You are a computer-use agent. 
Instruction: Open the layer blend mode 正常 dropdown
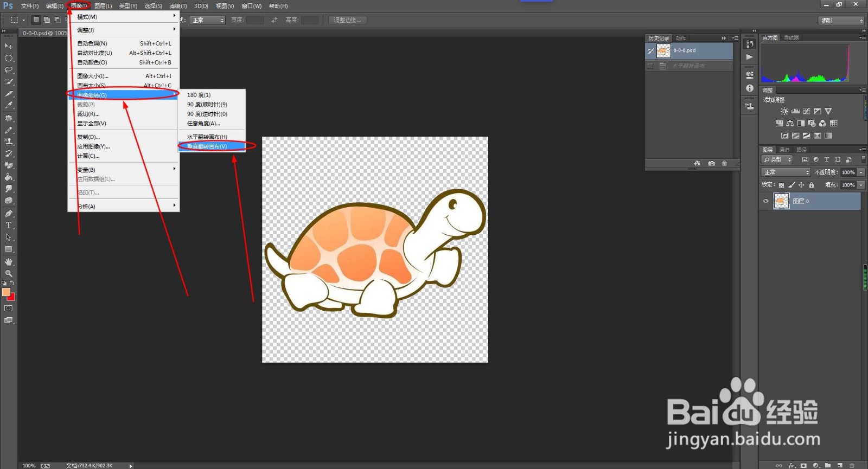click(786, 172)
